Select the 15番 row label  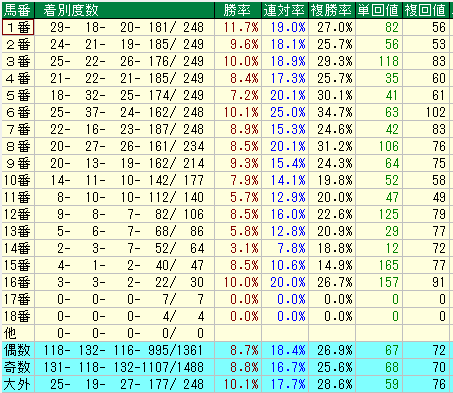pyautogui.click(x=18, y=265)
